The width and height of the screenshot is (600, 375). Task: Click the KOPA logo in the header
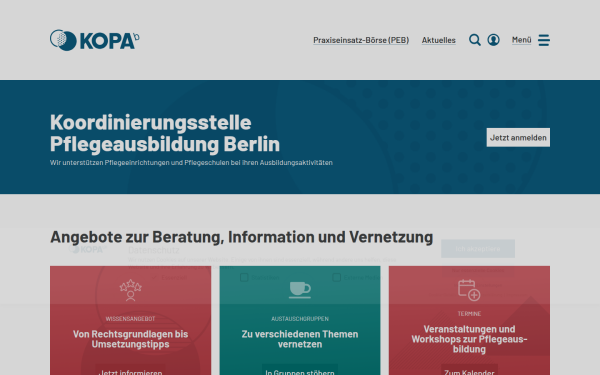(x=95, y=40)
